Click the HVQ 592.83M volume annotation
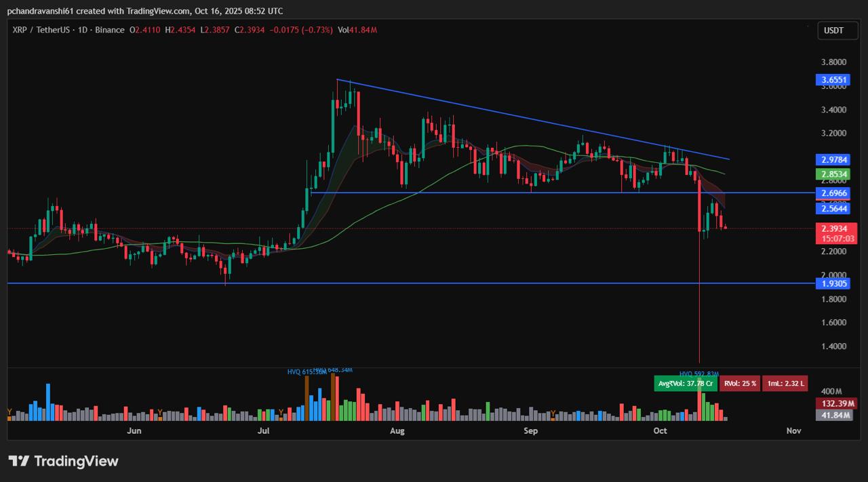 pos(699,374)
